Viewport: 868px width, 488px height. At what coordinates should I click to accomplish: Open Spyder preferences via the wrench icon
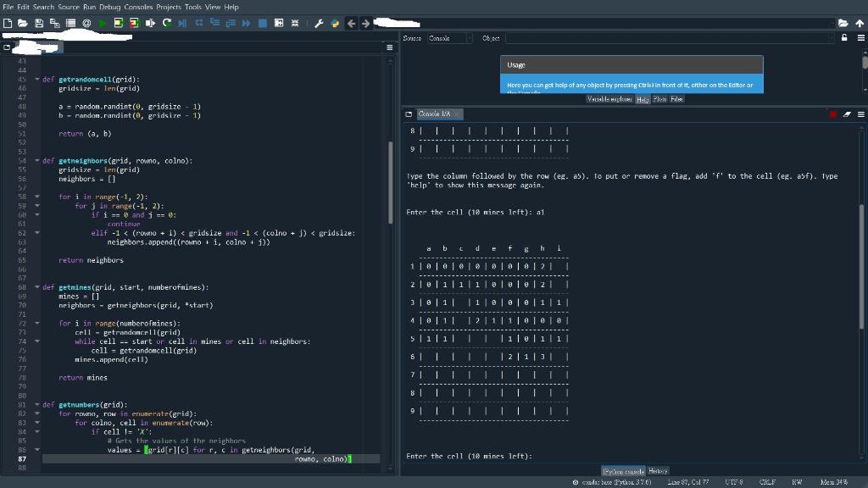pos(320,23)
